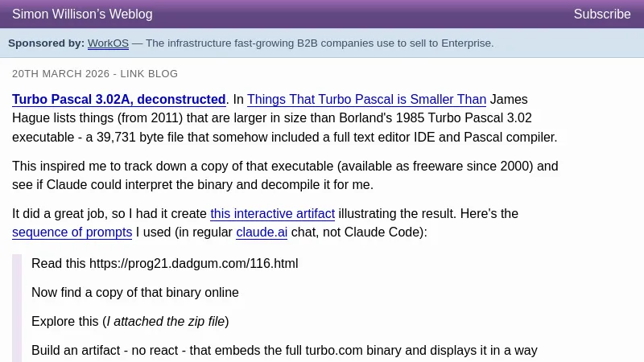Click the 'Explore this' prompt line

point(64,322)
